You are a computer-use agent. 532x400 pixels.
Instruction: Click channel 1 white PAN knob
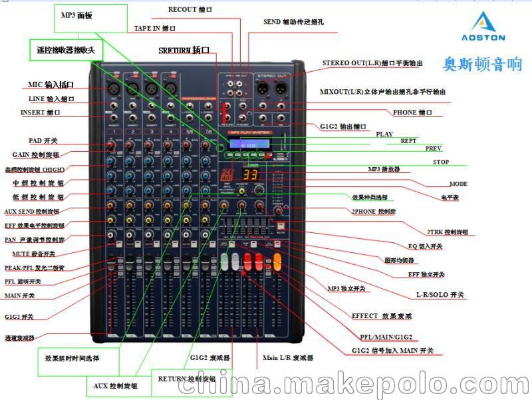coord(110,235)
